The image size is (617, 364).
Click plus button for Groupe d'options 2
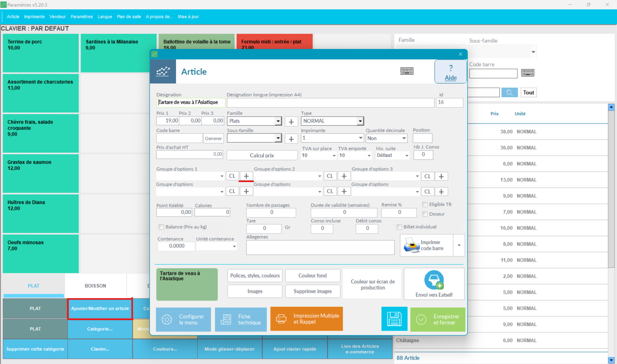tap(344, 176)
